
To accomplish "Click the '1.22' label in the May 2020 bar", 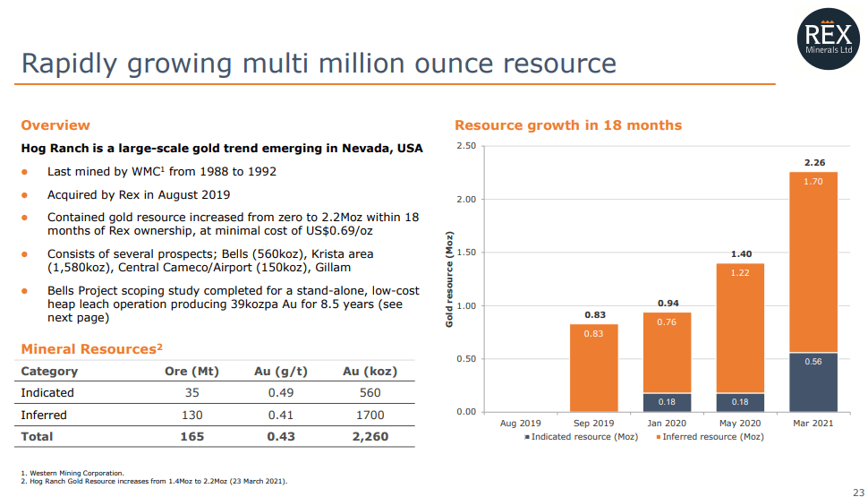I will click(x=740, y=273).
